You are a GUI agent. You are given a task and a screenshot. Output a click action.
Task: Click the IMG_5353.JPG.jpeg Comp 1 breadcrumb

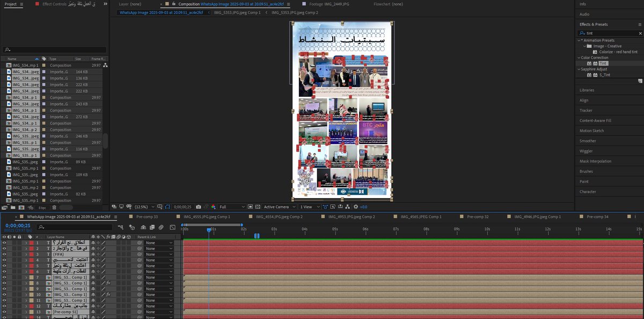coord(237,12)
